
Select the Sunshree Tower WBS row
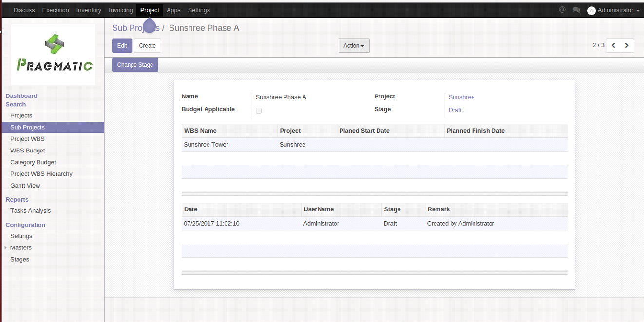[206, 145]
